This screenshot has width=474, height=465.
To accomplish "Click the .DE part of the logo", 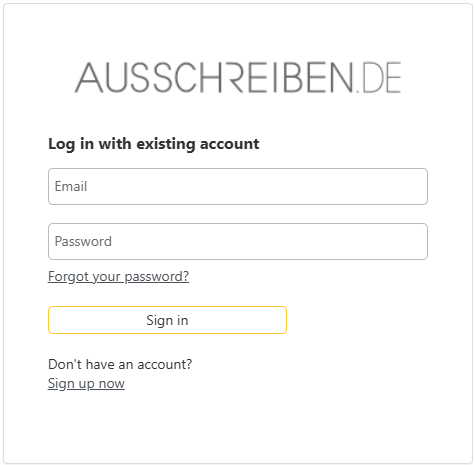I will click(379, 77).
